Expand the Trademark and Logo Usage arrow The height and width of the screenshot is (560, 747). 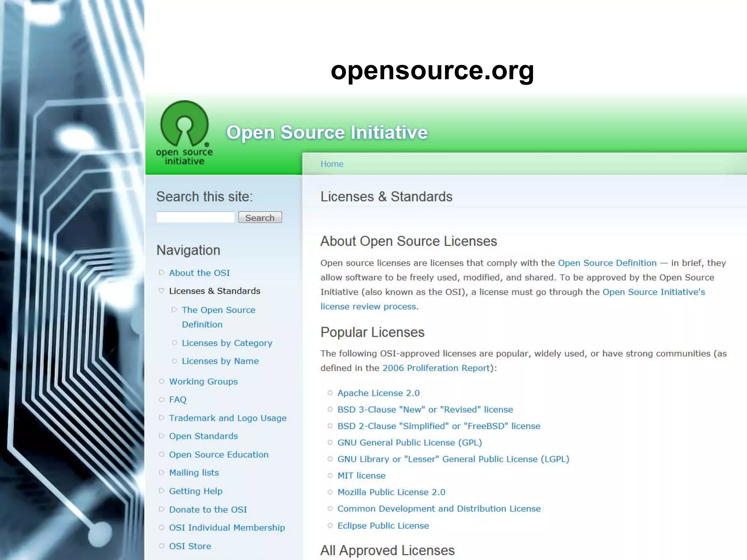162,418
